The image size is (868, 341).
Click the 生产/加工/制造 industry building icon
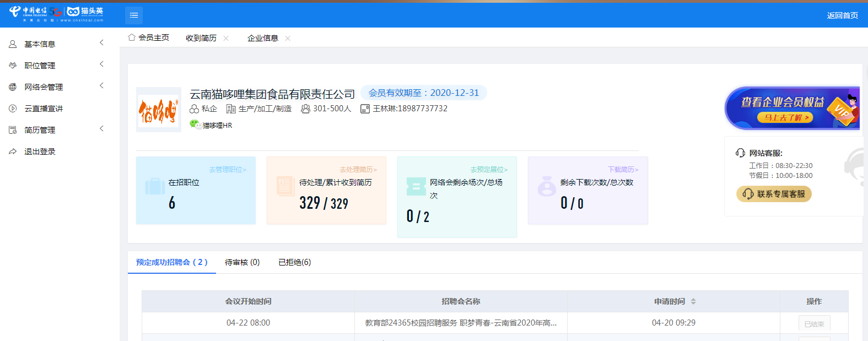[x=231, y=109]
